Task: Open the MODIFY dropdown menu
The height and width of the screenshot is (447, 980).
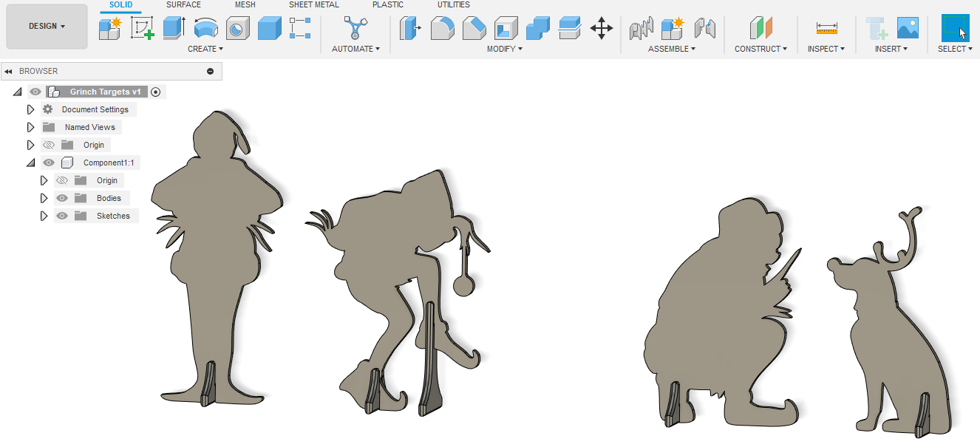Action: [x=505, y=49]
